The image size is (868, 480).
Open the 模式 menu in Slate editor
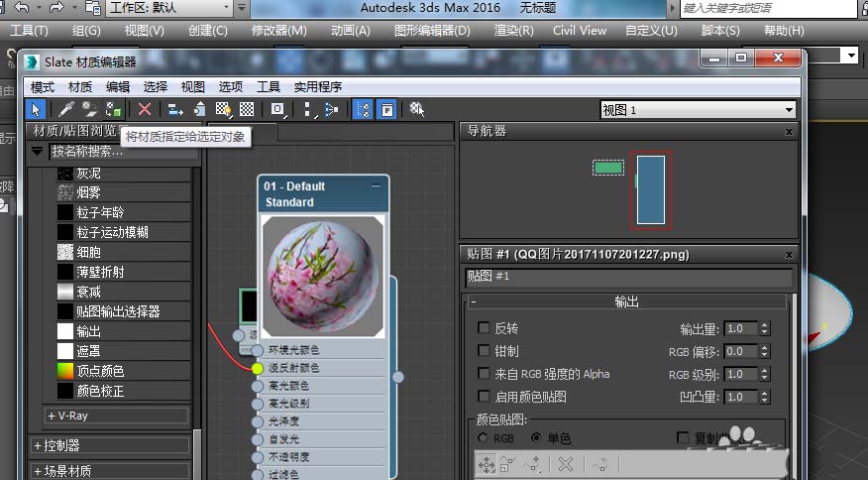[x=42, y=87]
